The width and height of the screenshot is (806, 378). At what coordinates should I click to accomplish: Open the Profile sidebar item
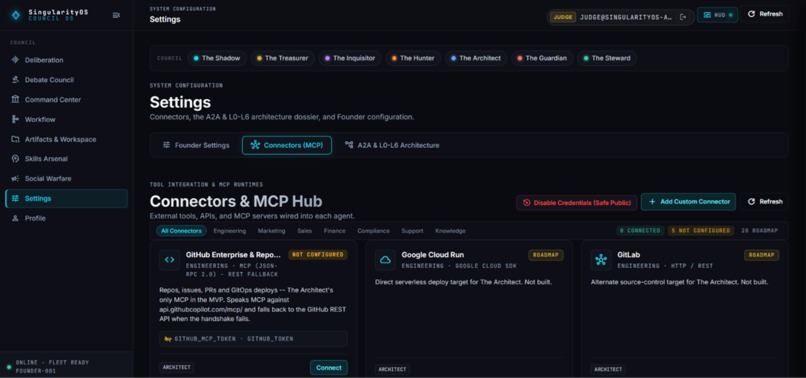click(66, 218)
